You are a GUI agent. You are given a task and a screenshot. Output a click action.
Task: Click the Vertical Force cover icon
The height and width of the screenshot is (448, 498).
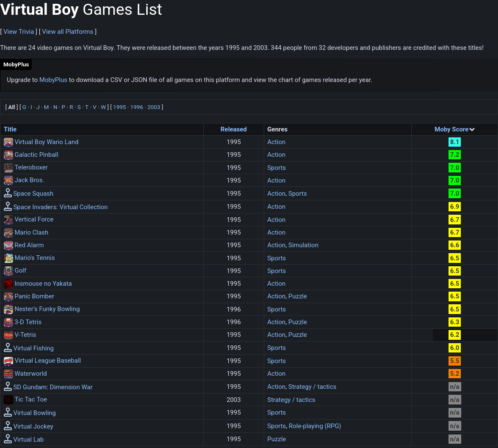8,219
